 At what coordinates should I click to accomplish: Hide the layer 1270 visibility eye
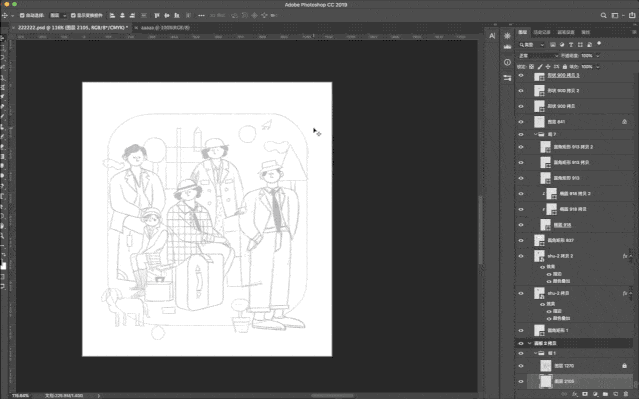(521, 366)
